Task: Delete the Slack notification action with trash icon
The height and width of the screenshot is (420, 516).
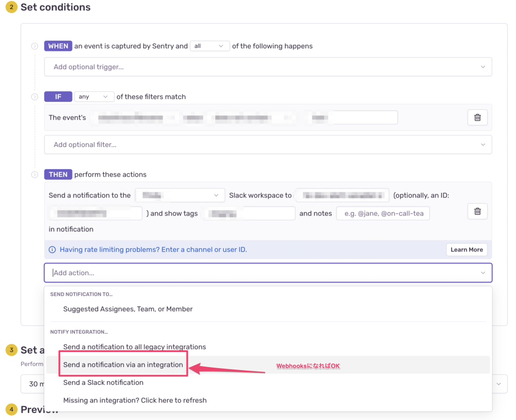Action: pyautogui.click(x=477, y=212)
